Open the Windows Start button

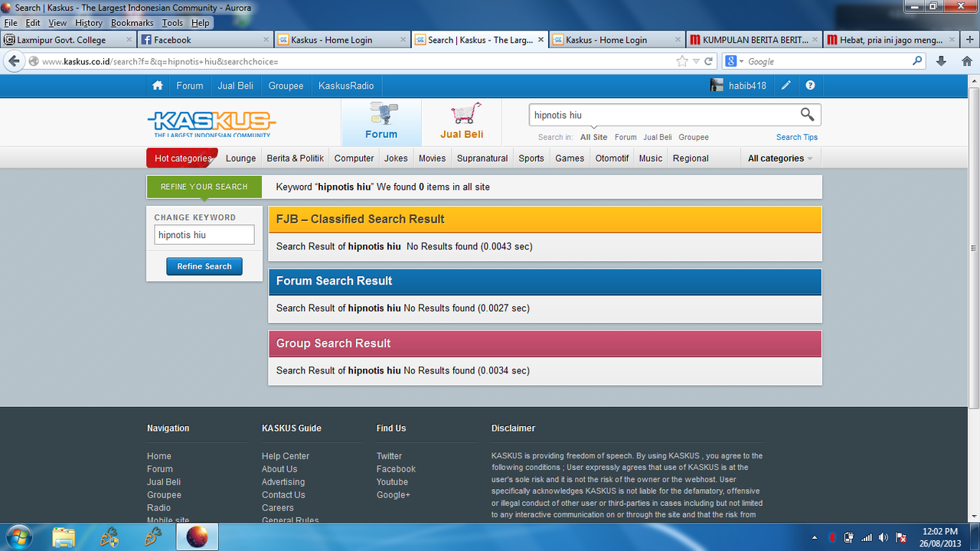[18, 537]
